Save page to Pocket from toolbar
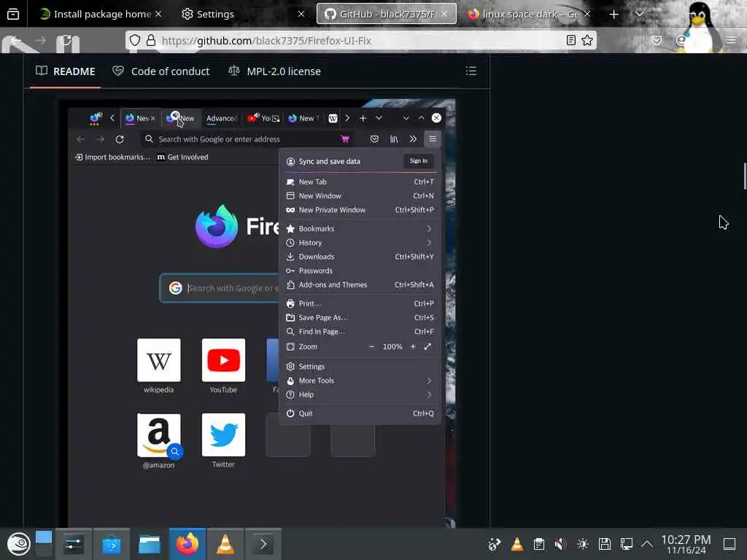The image size is (747, 560). 657,41
